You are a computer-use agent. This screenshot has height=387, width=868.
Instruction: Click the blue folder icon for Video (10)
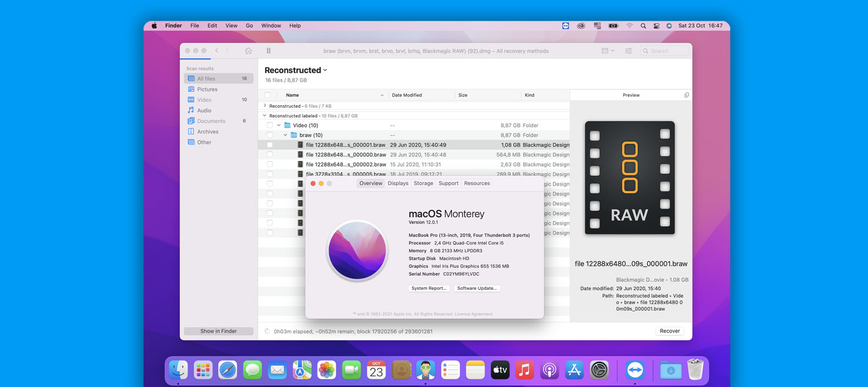pyautogui.click(x=288, y=125)
